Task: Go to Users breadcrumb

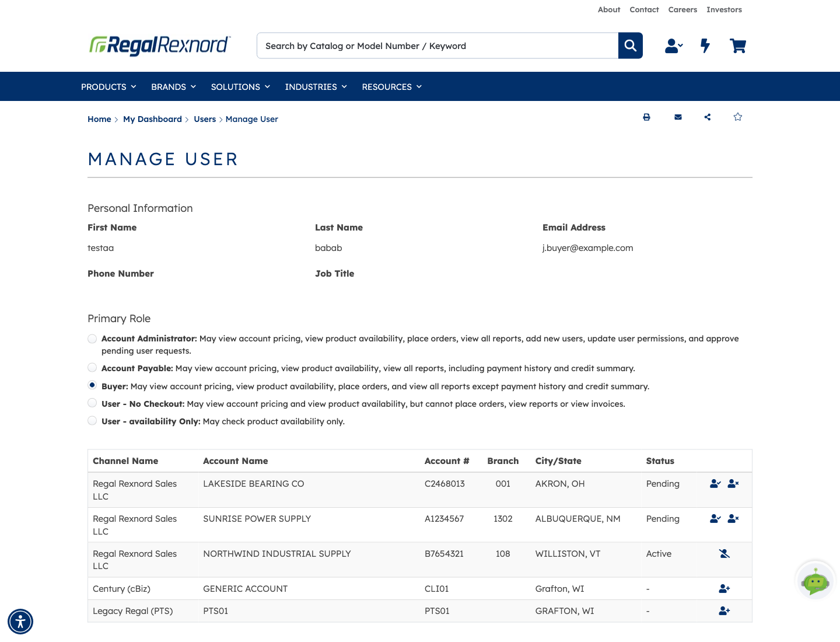Action: pos(205,119)
